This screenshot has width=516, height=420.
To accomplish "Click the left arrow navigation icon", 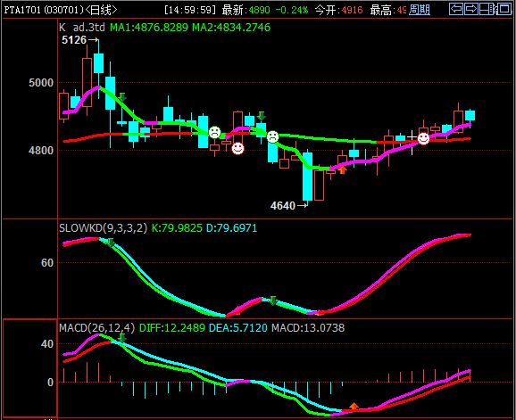I will 456,9.
